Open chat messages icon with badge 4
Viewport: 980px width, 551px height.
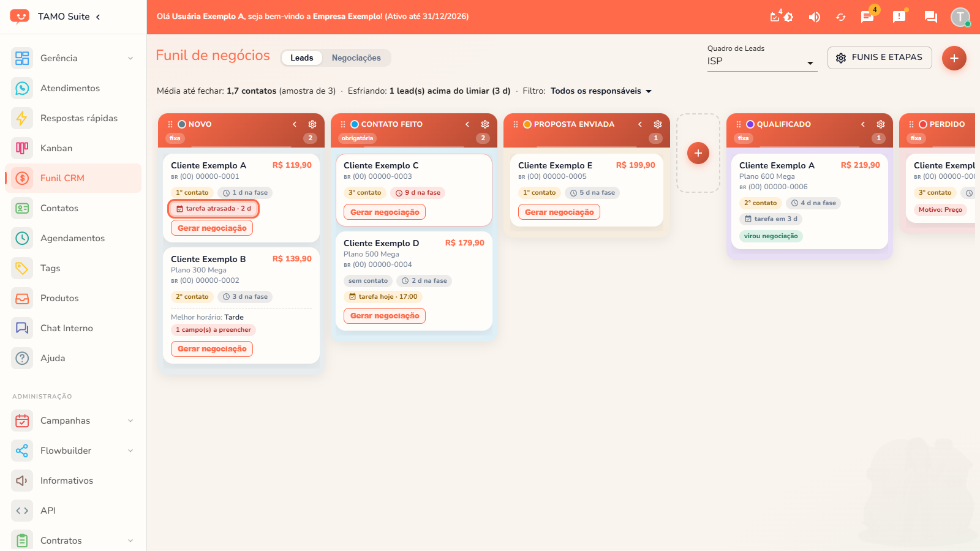[867, 17]
